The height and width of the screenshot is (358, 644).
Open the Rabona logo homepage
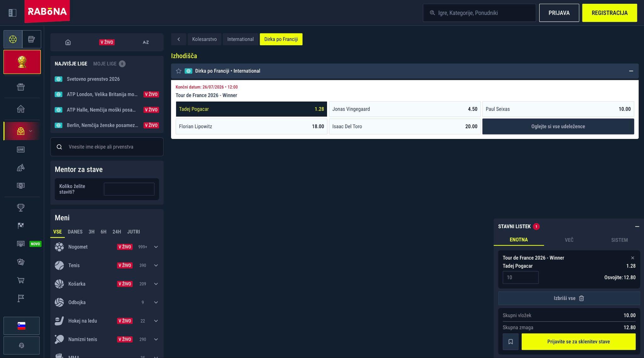[x=47, y=12]
